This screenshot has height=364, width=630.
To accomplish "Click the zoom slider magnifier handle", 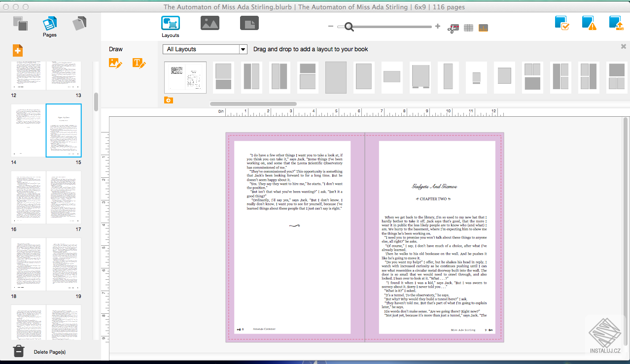I will [x=350, y=27].
